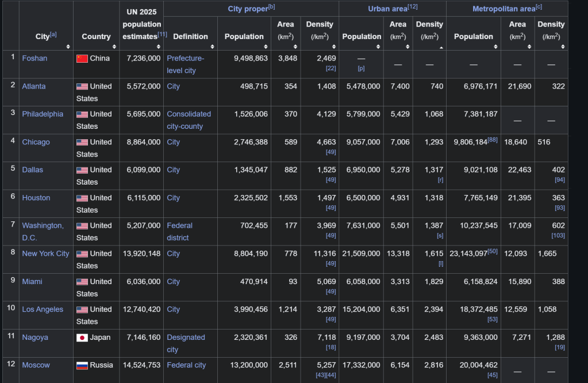Sort table by the City column arrows
This screenshot has height=383, width=588.
pos(68,47)
